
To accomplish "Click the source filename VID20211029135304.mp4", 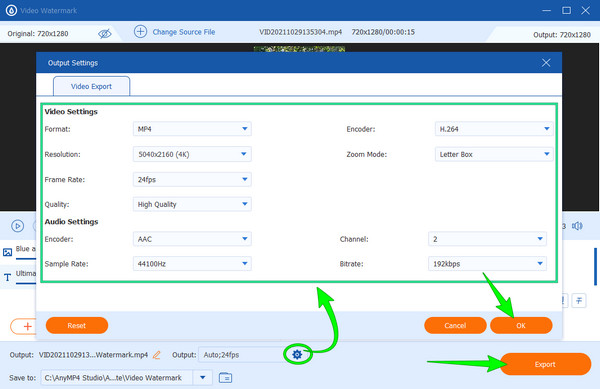I will point(301,32).
